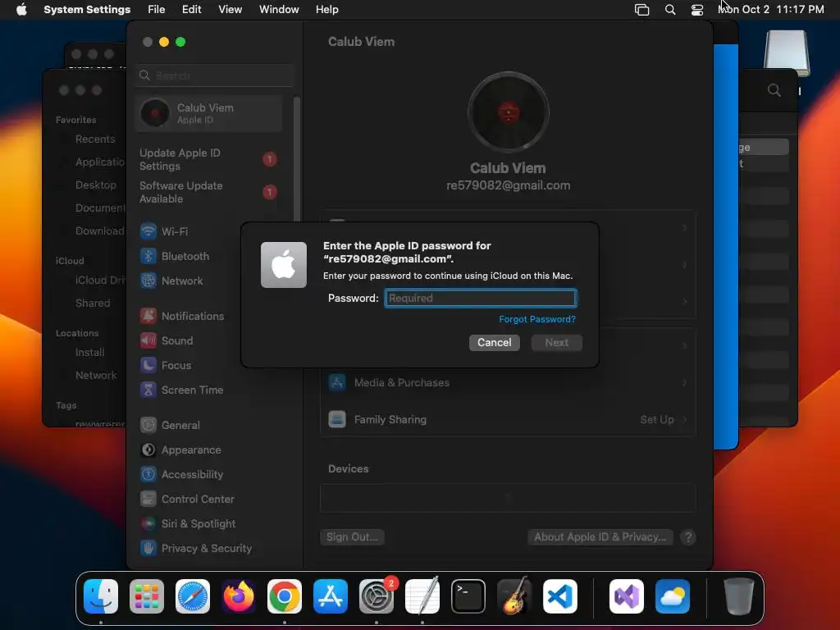
Task: Open the General gear icon
Action: pos(148,426)
